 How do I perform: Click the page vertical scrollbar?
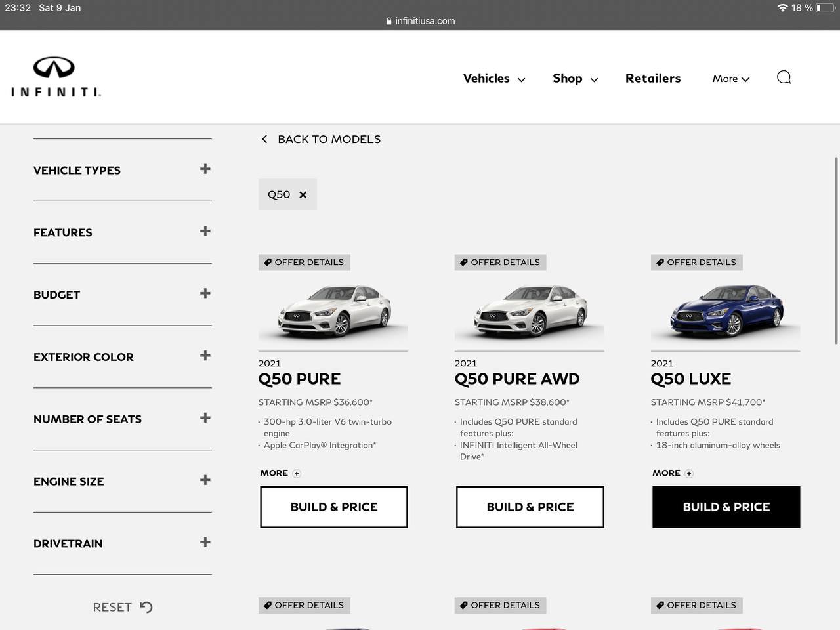[836, 249]
